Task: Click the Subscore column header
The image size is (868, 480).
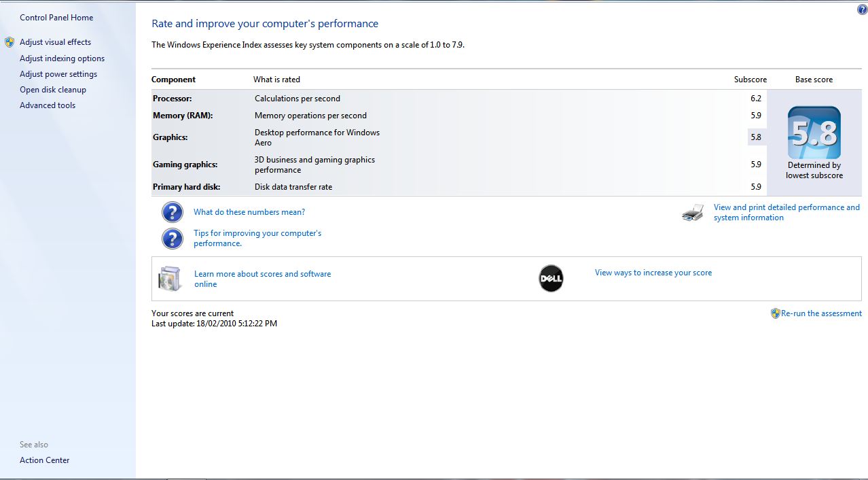Action: click(751, 80)
